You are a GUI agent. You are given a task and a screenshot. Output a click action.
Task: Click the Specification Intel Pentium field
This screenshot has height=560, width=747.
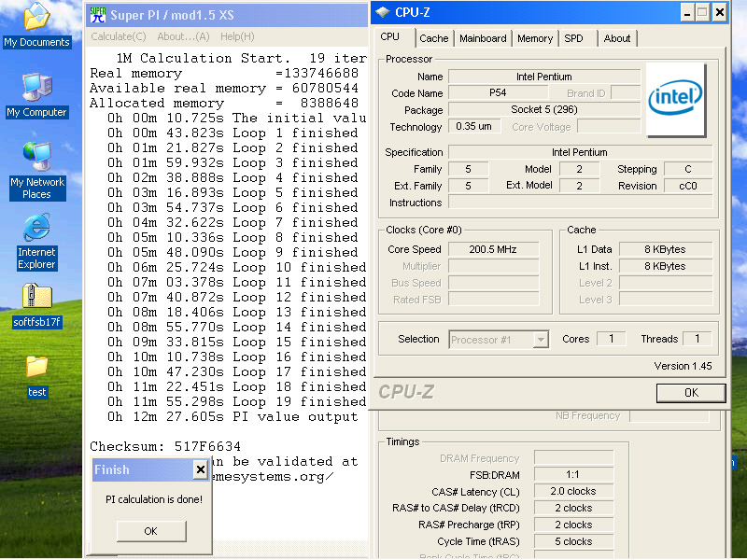580,152
